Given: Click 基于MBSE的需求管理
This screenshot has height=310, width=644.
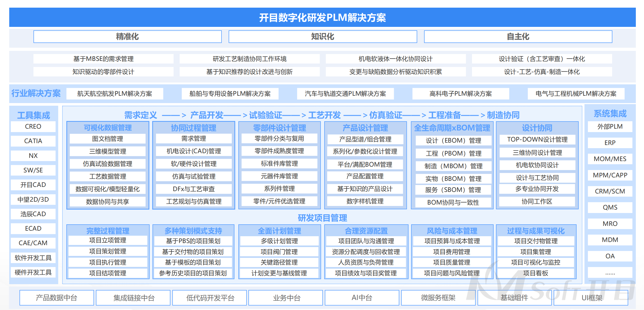Looking at the screenshot, I should coord(104,59).
